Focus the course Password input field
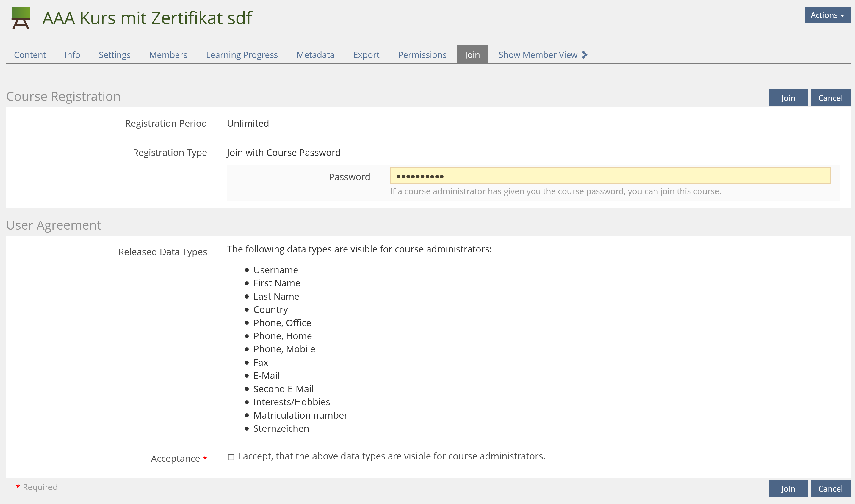855x504 pixels. (x=610, y=176)
